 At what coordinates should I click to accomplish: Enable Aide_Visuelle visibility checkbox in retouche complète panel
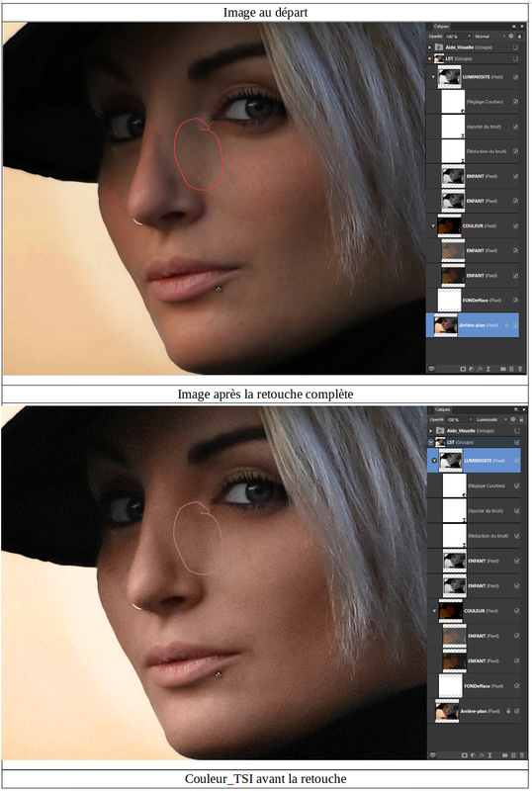pos(517,431)
